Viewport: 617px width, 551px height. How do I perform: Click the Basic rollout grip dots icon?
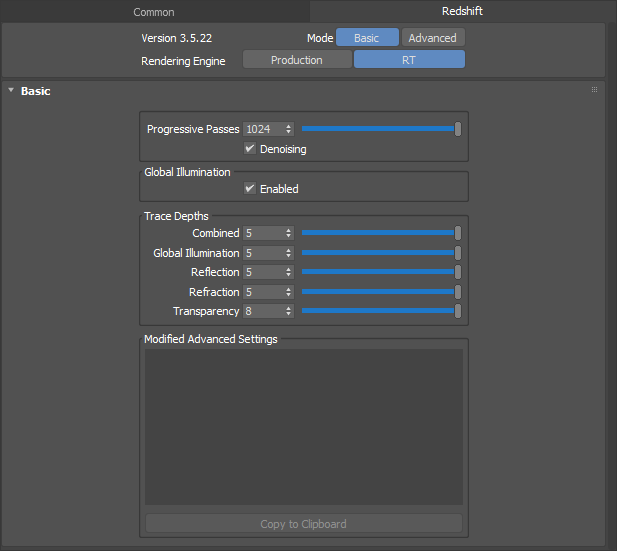coord(594,90)
